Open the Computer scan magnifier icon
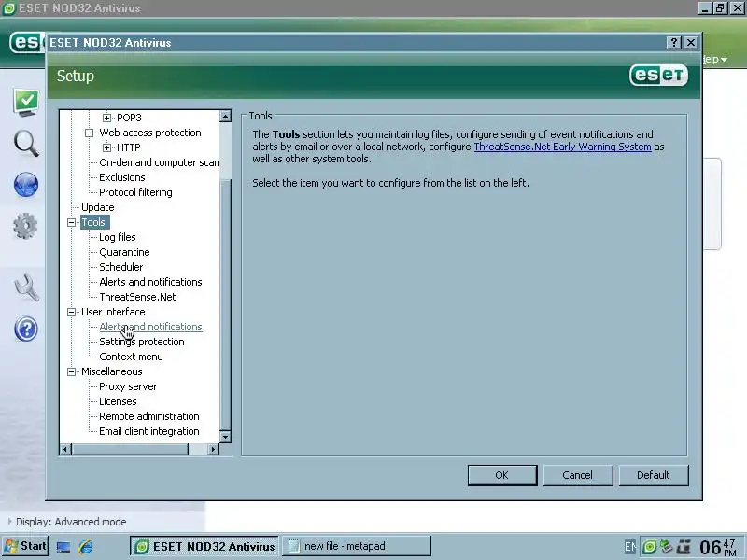Image resolution: width=747 pixels, height=560 pixels. 26,144
